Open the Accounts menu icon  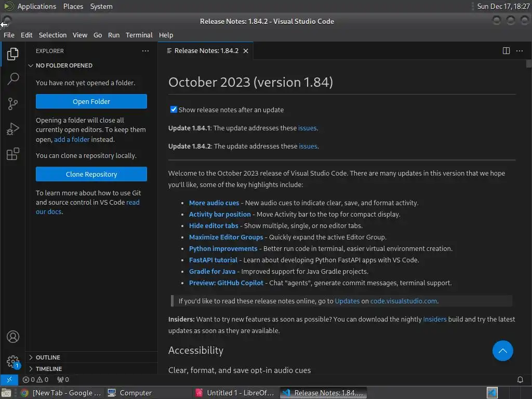pyautogui.click(x=13, y=337)
